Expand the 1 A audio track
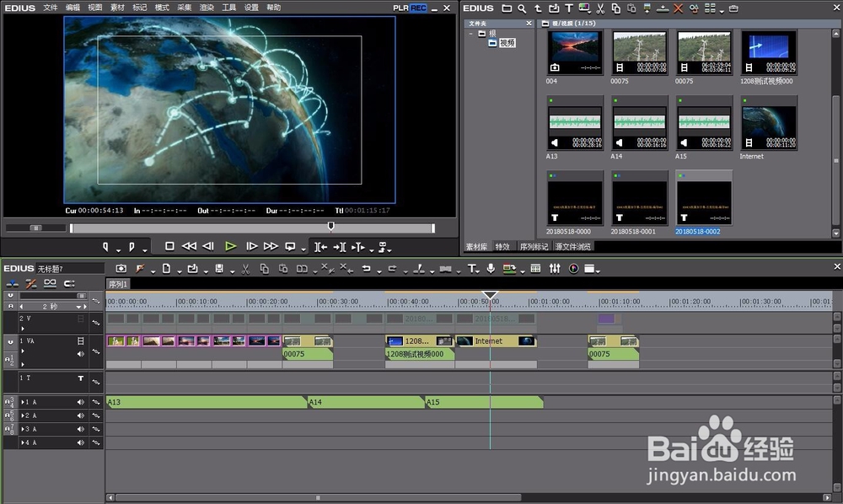Image resolution: width=843 pixels, height=504 pixels. [x=23, y=402]
